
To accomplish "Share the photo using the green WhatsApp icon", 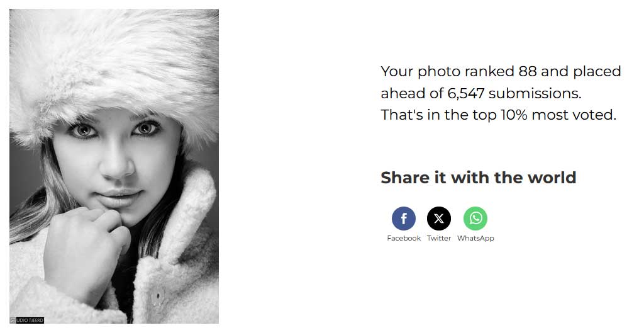I will click(x=475, y=218).
